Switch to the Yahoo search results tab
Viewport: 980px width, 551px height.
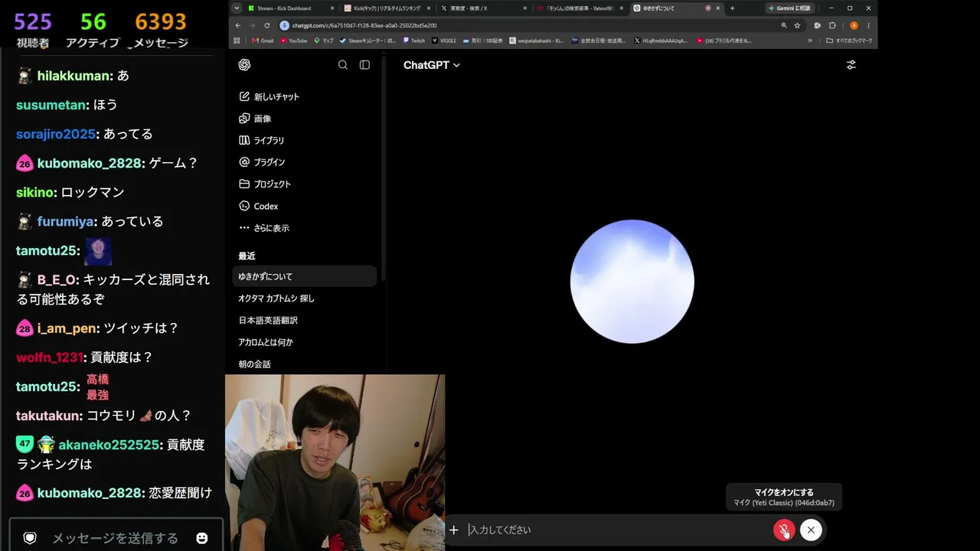[x=580, y=8]
